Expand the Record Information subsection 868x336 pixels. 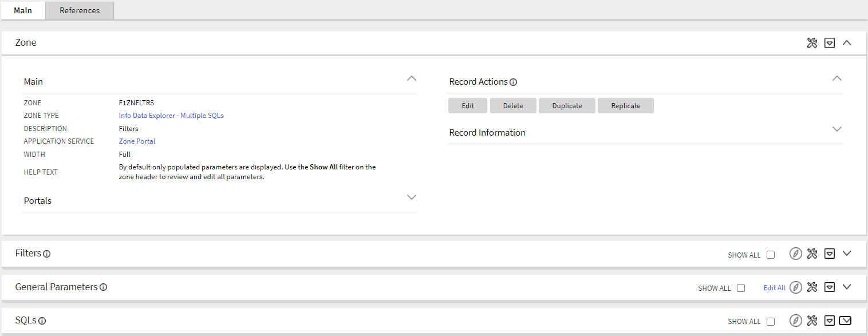(x=837, y=129)
